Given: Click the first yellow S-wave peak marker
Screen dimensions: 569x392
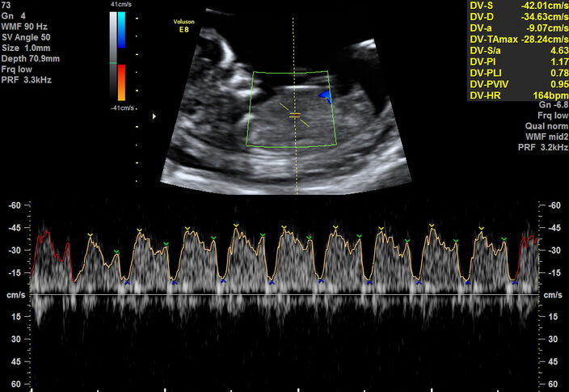Looking at the screenshot, I should (90, 235).
